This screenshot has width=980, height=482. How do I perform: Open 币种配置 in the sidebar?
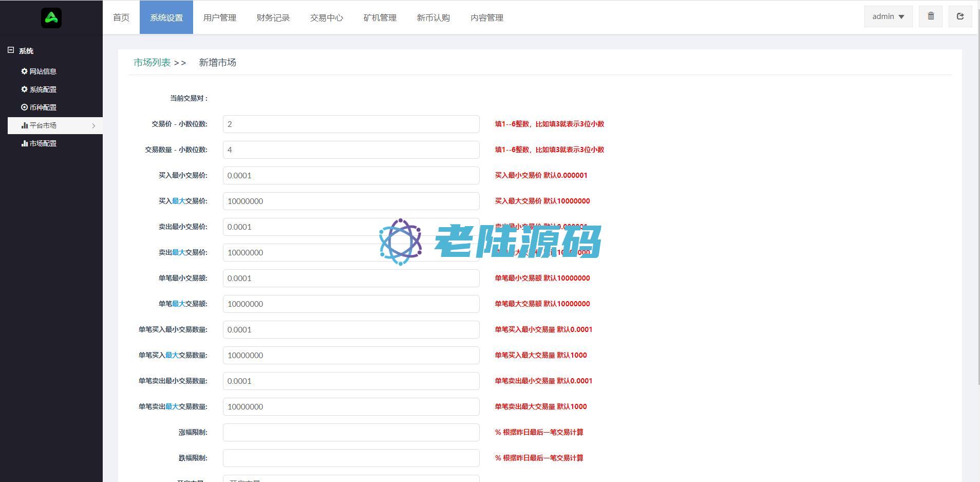click(x=39, y=107)
